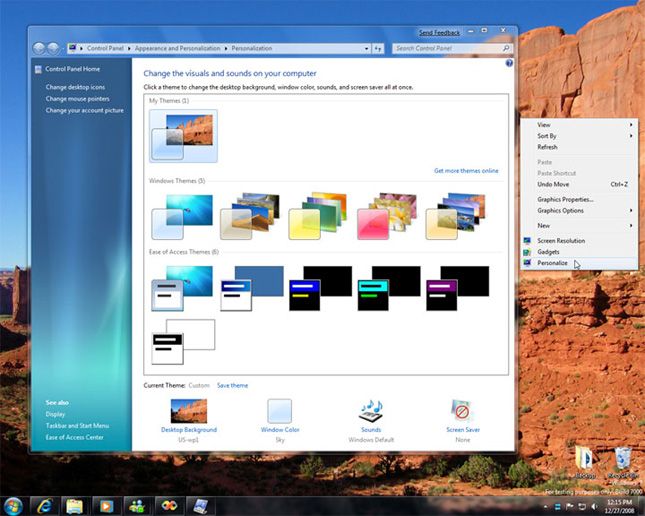Open the address bar history dropdown

(366, 49)
